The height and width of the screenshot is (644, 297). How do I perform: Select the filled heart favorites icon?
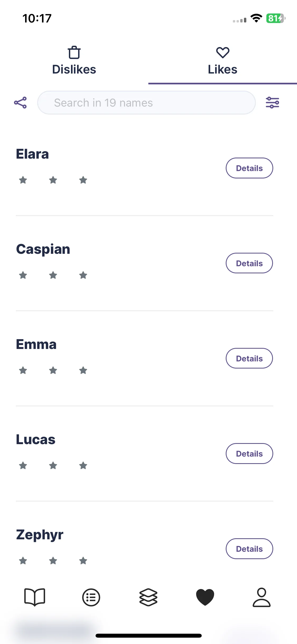tap(205, 597)
